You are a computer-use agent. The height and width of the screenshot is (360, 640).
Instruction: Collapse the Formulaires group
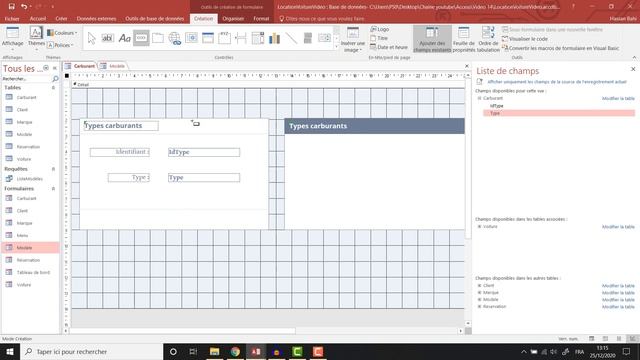pos(53,189)
